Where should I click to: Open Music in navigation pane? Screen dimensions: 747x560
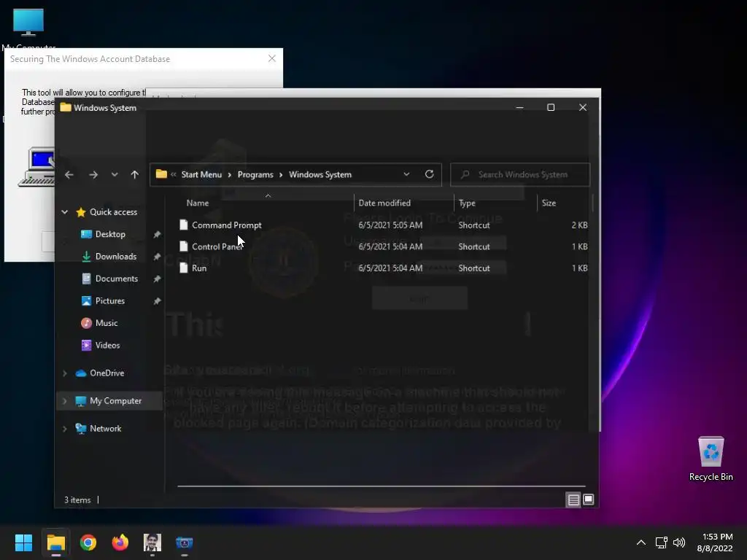point(107,323)
